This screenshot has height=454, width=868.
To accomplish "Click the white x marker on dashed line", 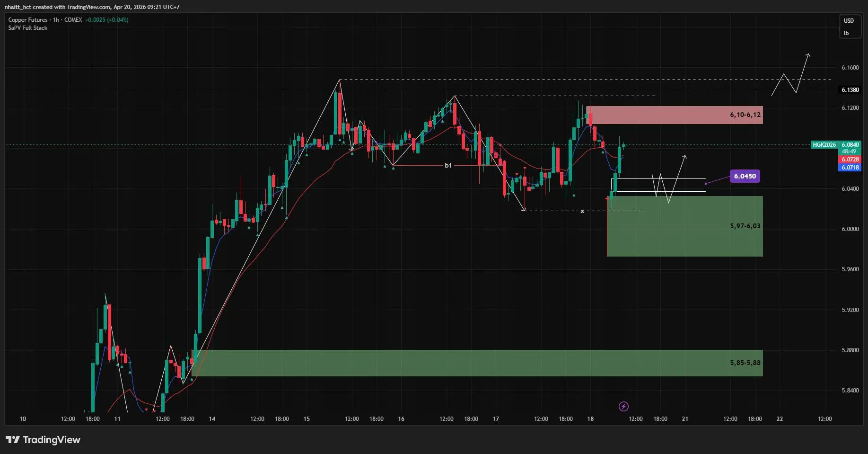I will point(582,211).
